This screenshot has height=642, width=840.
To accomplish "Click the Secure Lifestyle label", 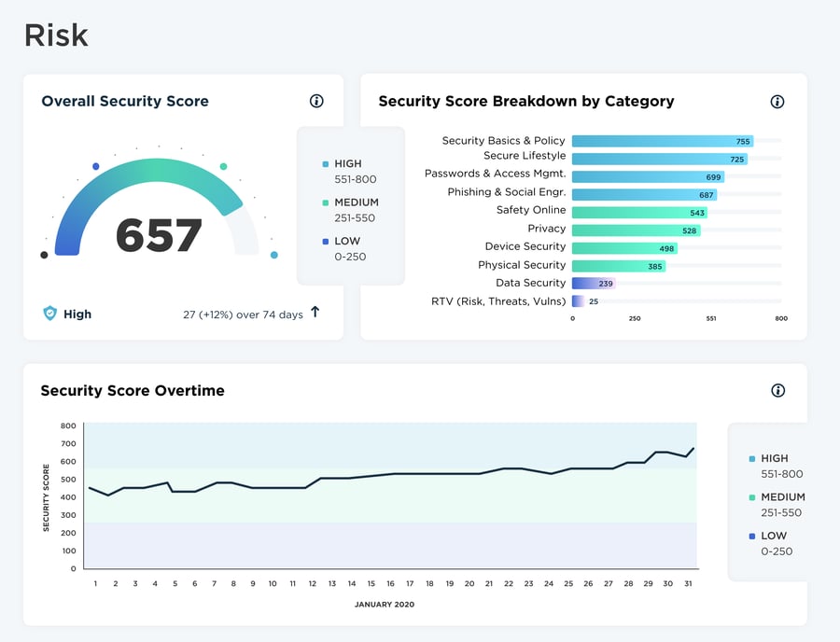I will coord(525,155).
